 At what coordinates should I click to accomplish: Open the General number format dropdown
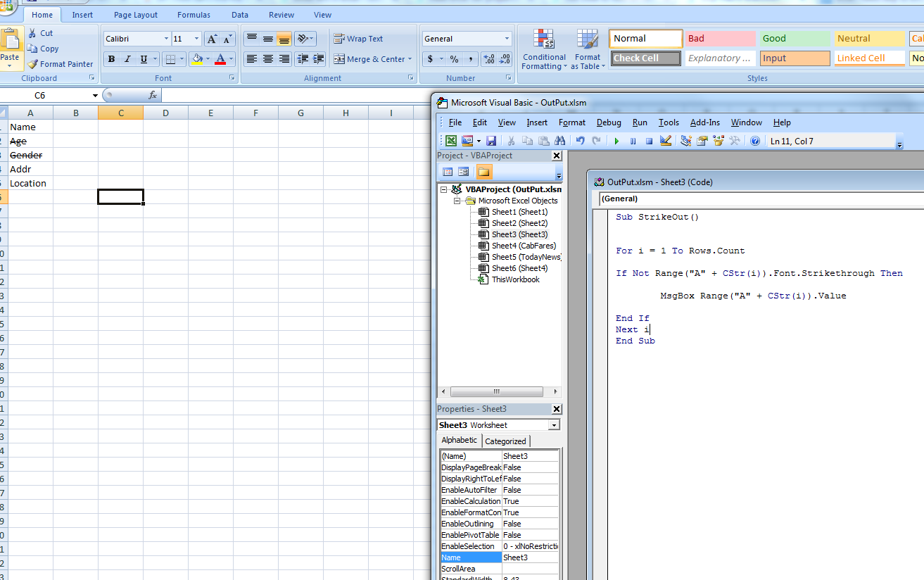point(507,39)
